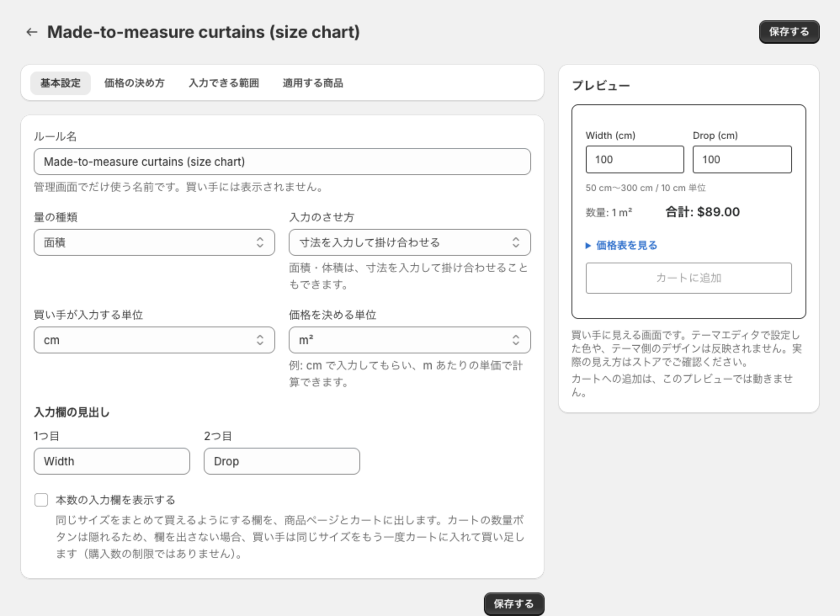This screenshot has height=616, width=840.
Task: Switch to the 価格の決め方 tab
Action: tap(134, 83)
